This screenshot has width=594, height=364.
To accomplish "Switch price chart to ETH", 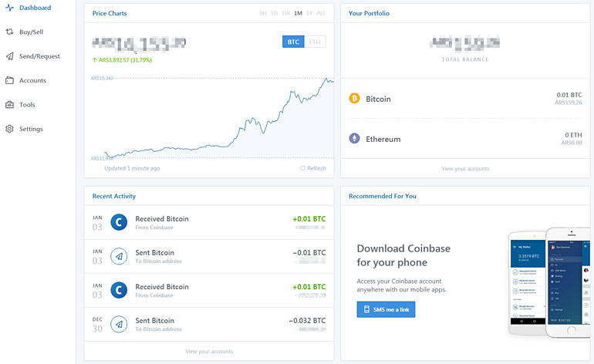I will click(x=315, y=42).
